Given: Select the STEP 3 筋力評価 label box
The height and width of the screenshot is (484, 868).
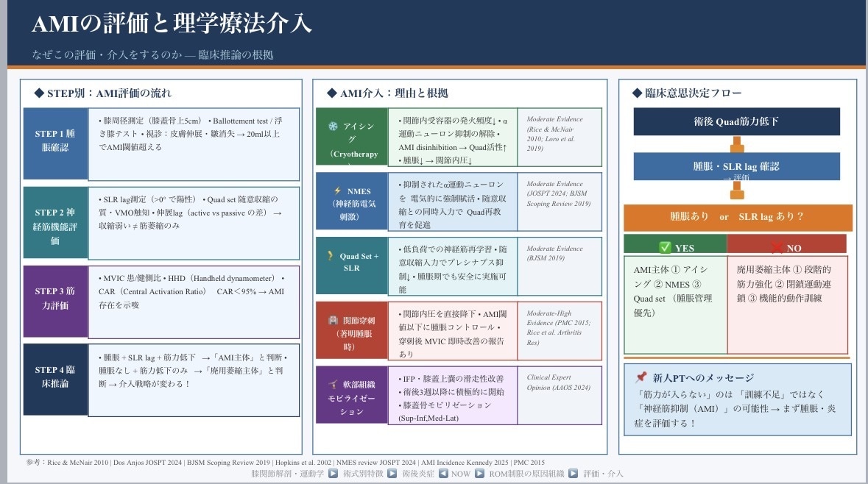Looking at the screenshot, I should click(55, 302).
